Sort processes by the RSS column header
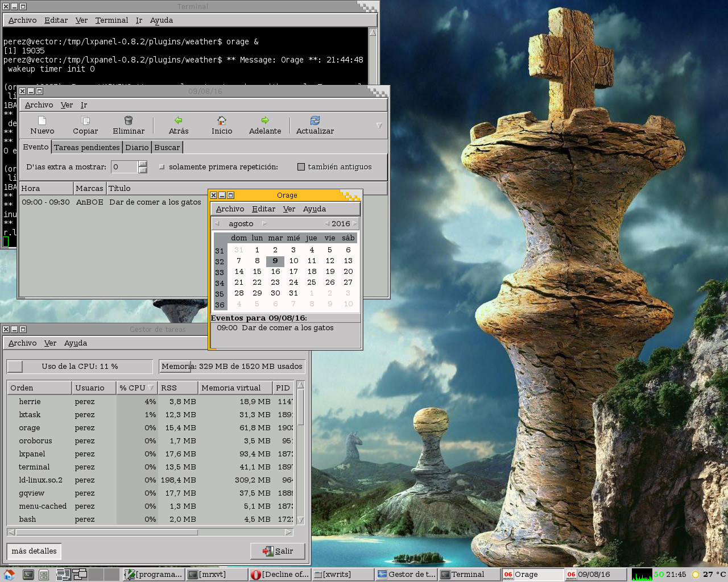 tap(178, 388)
